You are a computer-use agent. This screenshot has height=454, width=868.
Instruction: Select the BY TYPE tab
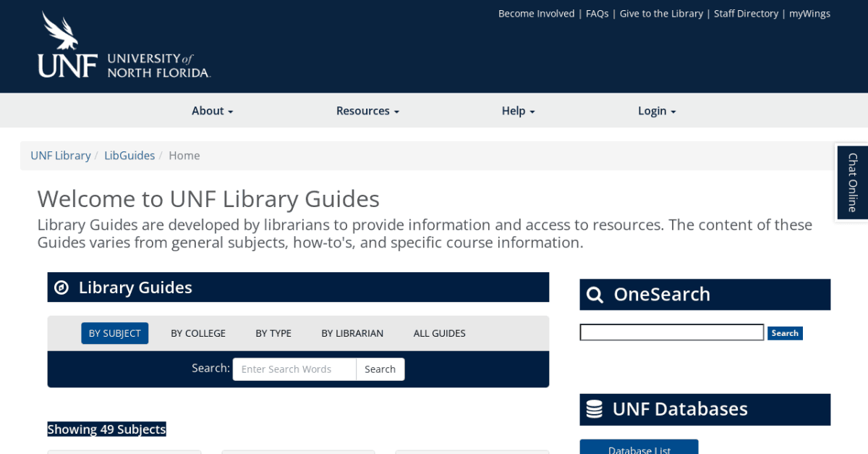pyautogui.click(x=273, y=332)
